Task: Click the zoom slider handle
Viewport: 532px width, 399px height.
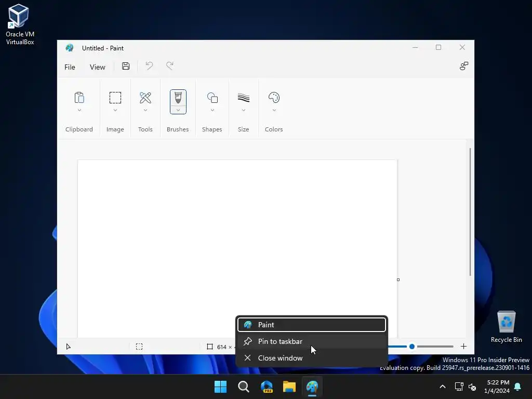Action: pyautogui.click(x=411, y=347)
